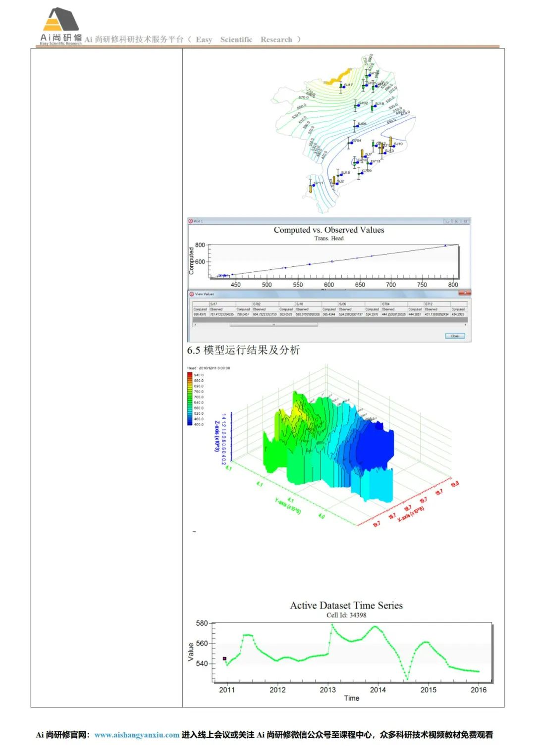Click the value 603.0593 in table
Screen dimensions: 535x756
point(285,314)
